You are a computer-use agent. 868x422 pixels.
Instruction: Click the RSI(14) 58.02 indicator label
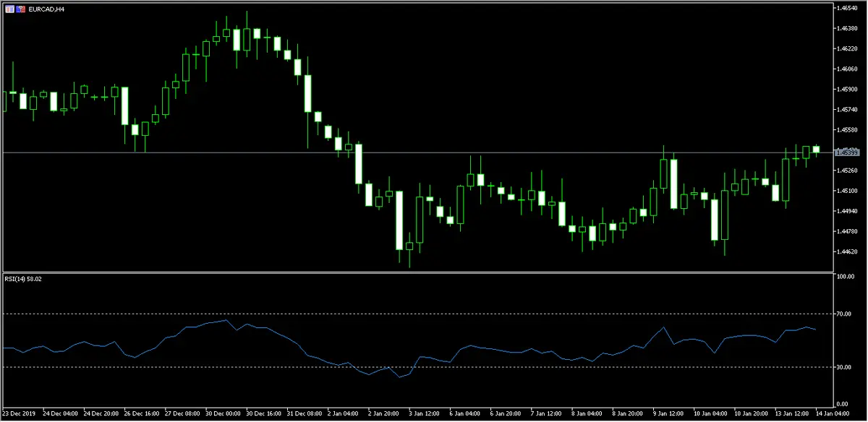[x=24, y=279]
